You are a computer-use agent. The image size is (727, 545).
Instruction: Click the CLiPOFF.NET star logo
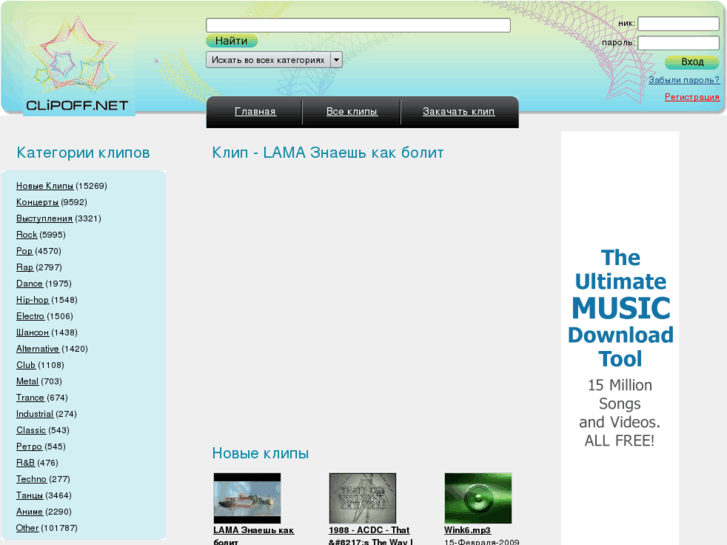79,63
